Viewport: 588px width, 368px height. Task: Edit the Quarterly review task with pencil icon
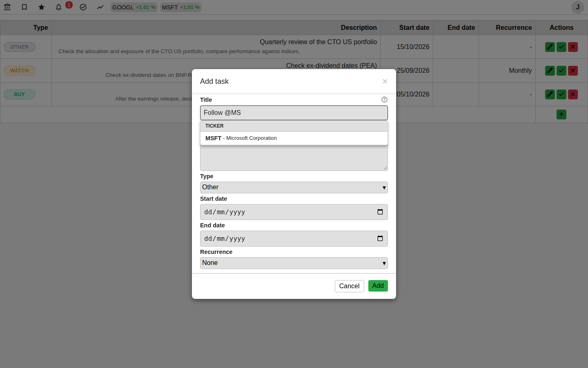[550, 47]
